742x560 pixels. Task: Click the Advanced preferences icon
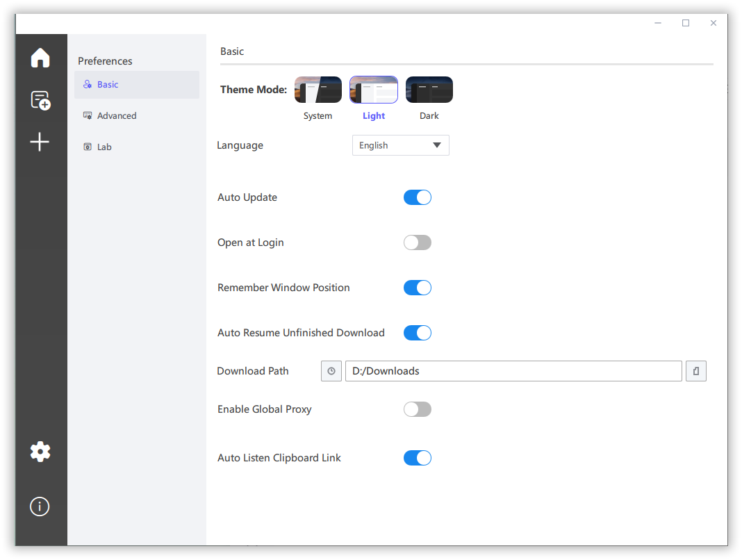(x=88, y=115)
